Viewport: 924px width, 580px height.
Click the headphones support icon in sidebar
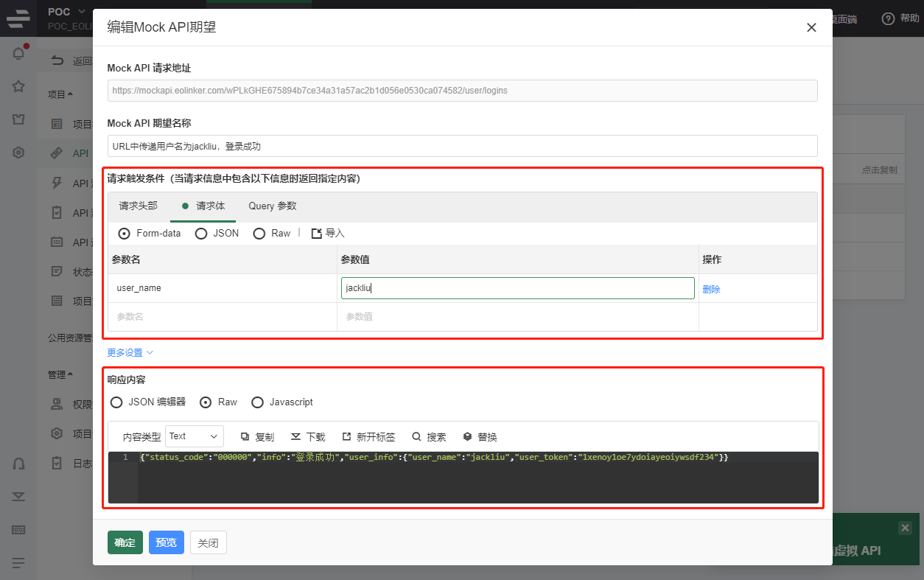point(18,464)
